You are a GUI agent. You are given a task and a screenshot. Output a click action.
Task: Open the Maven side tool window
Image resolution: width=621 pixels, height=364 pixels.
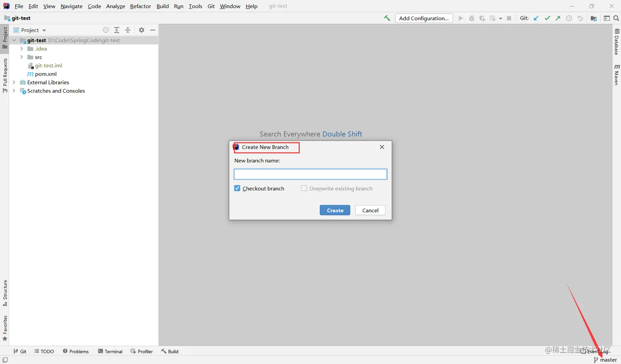616,74
